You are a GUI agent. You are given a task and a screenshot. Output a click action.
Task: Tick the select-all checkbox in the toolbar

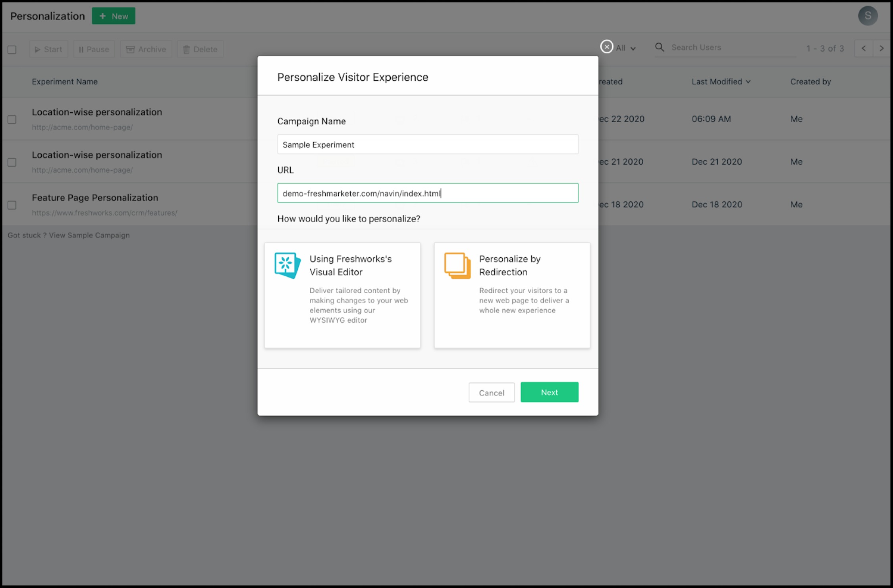(x=12, y=50)
